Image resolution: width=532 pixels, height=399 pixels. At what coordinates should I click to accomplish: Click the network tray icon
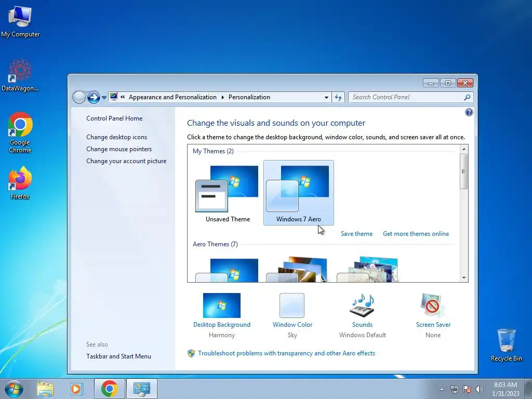coord(454,389)
